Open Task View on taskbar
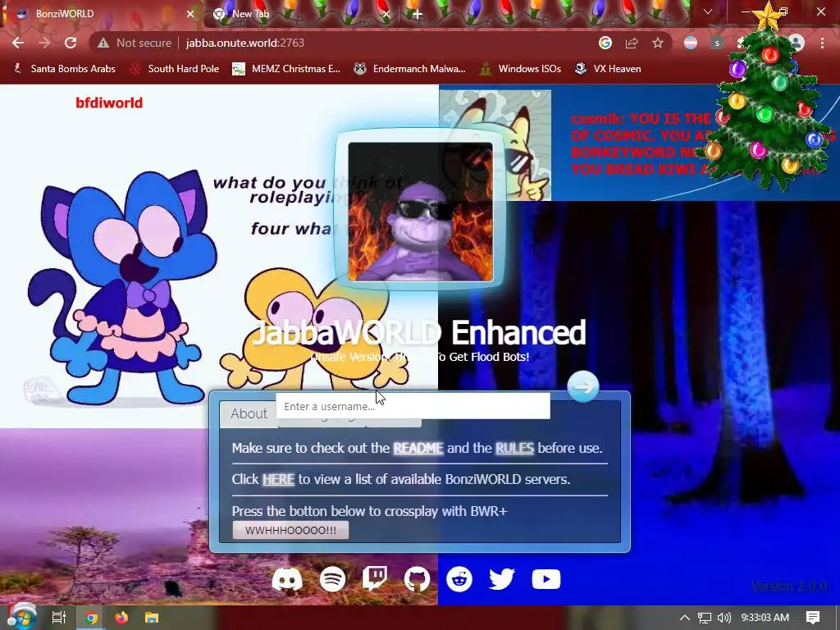Screen dimensions: 840x630 [58, 618]
